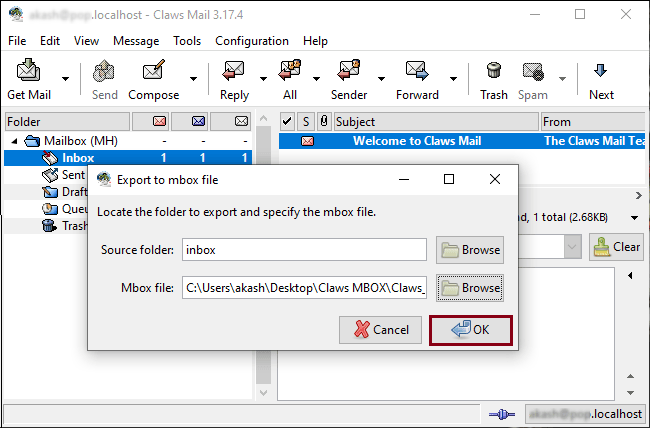Open the Help menu
The image size is (650, 428).
[315, 41]
